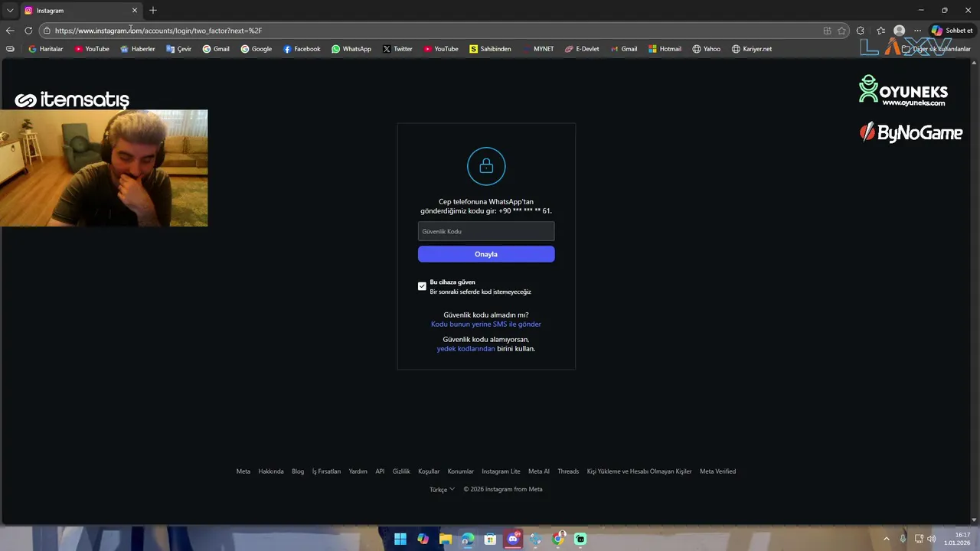Click Kodu bunun yerine SMS ile gönder

pyautogui.click(x=486, y=324)
